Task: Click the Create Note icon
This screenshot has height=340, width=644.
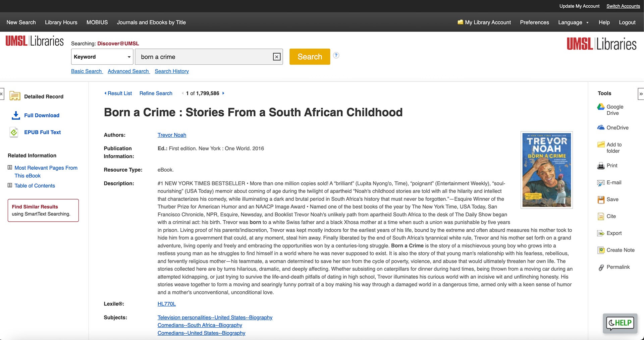Action: click(601, 250)
